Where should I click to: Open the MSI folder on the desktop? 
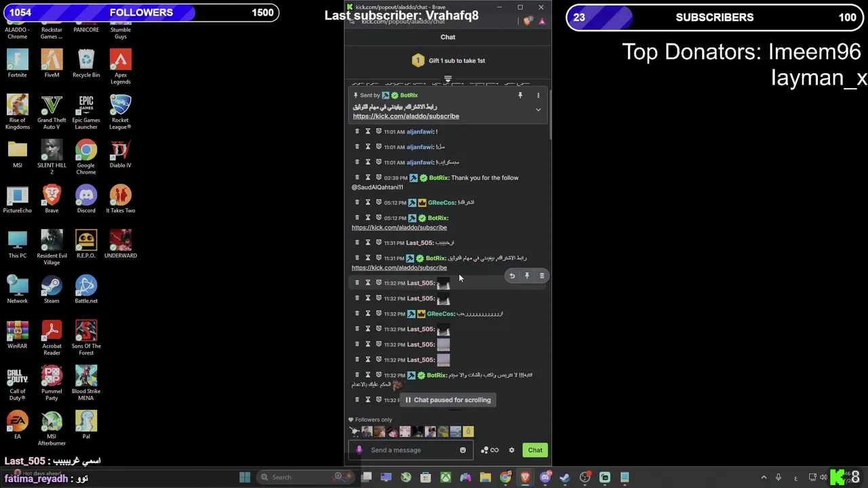[18, 154]
